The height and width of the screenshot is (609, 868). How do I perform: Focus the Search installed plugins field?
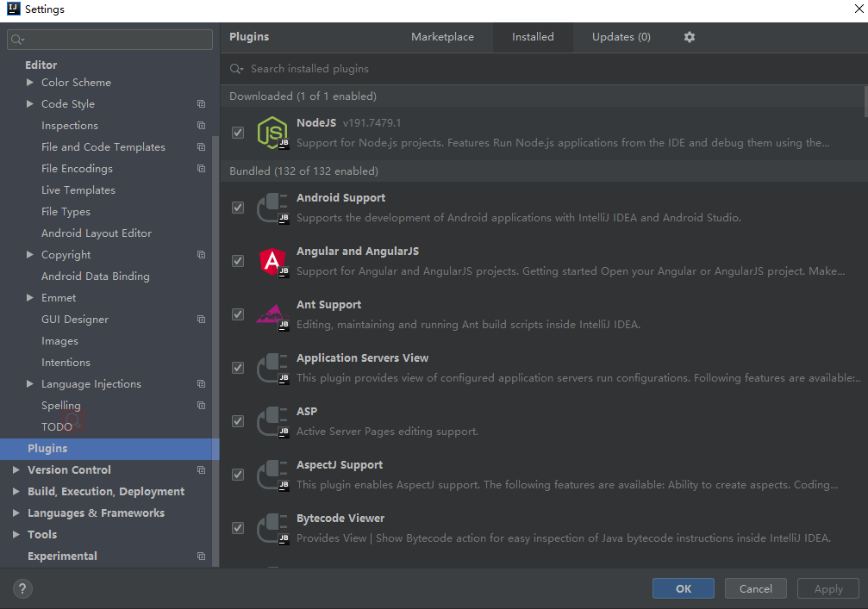point(544,69)
